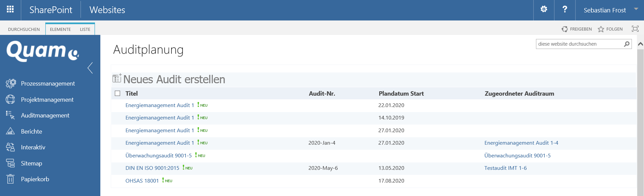Click the Quam logo
Image resolution: width=644 pixels, height=196 pixels.
[43, 51]
